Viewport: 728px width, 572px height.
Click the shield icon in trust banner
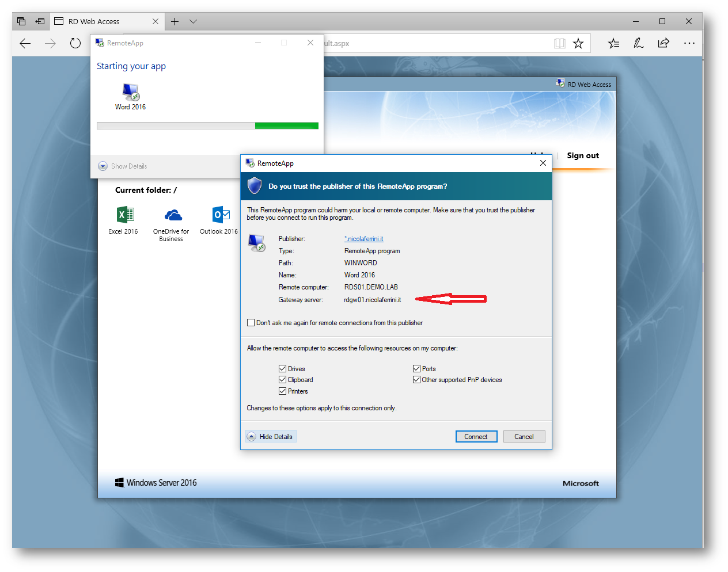[x=255, y=186]
